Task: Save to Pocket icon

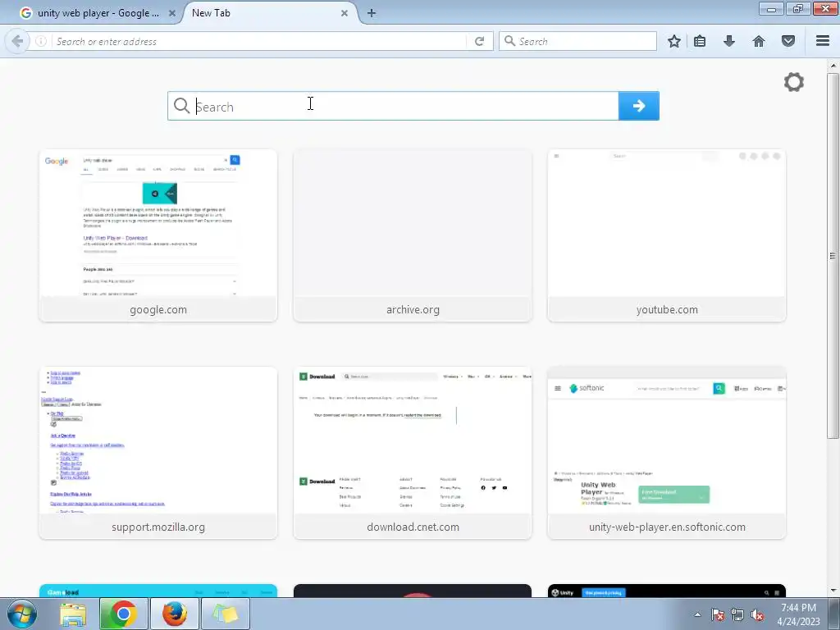Action: [x=788, y=41]
